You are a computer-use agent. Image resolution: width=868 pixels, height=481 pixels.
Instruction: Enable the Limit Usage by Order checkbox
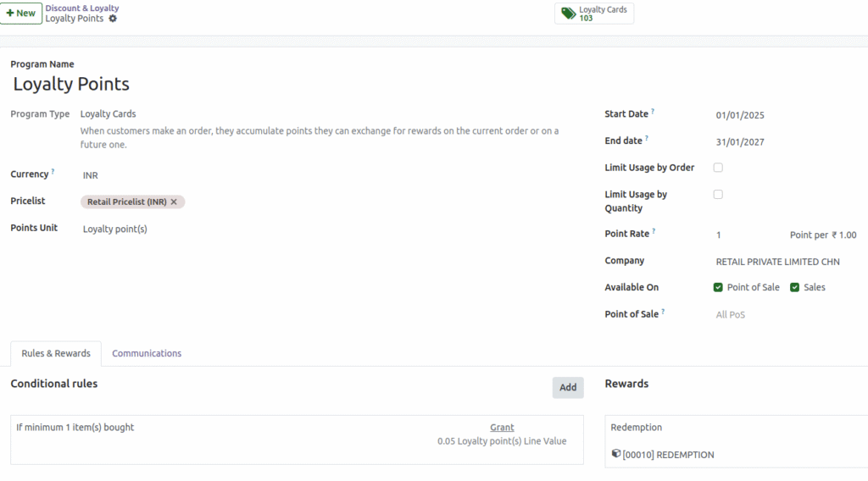click(x=718, y=168)
